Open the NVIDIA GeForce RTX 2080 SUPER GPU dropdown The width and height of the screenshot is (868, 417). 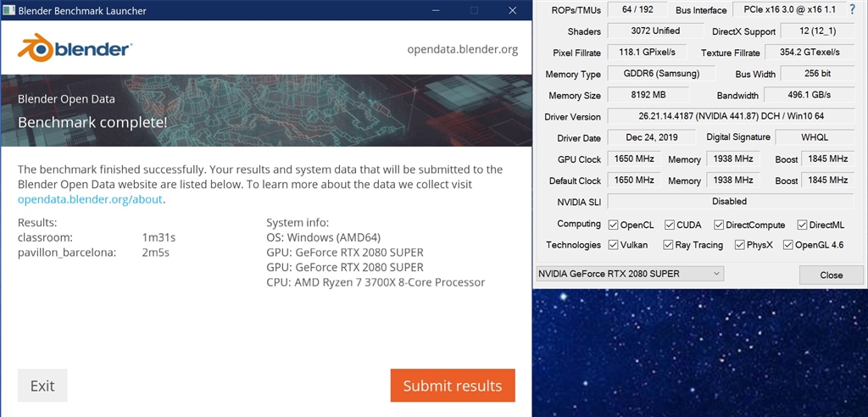tap(630, 274)
